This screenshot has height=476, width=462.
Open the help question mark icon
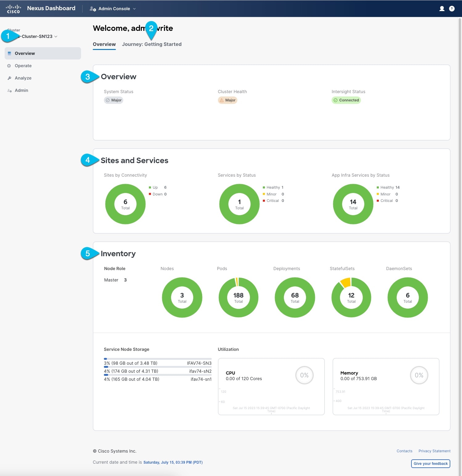[452, 9]
